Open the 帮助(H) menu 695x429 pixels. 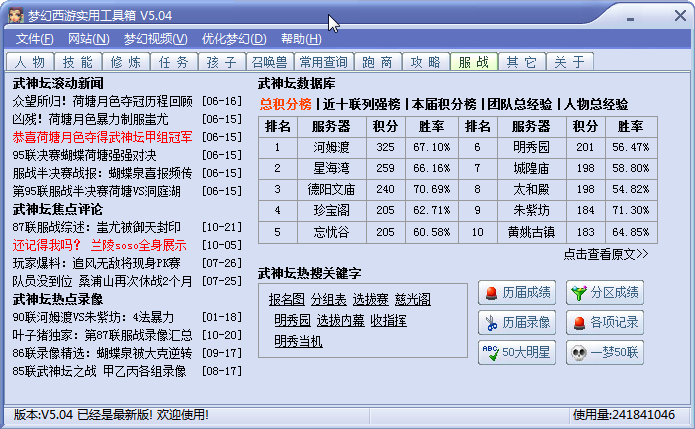click(x=301, y=39)
